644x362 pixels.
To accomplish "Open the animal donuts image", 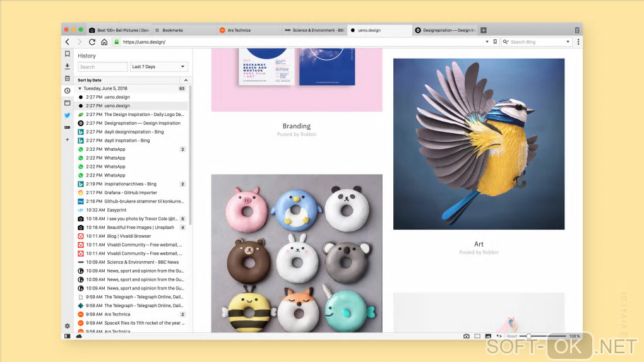I will [297, 254].
